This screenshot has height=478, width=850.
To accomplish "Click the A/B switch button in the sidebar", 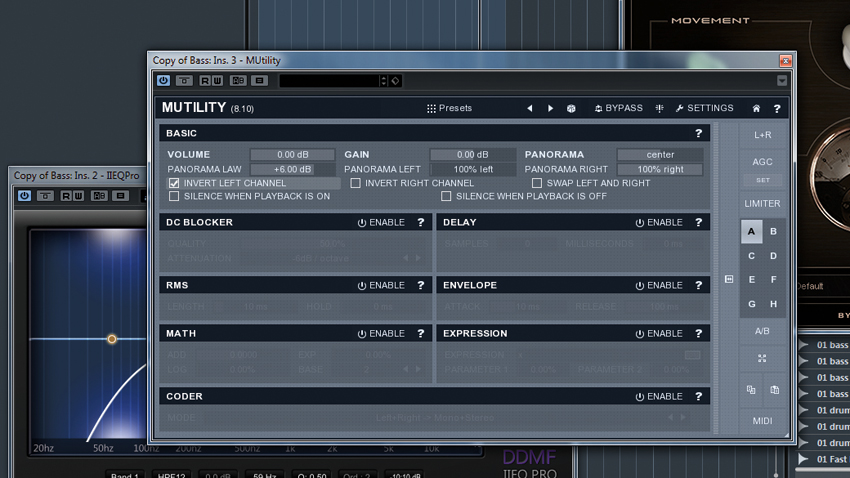I will pos(762,331).
